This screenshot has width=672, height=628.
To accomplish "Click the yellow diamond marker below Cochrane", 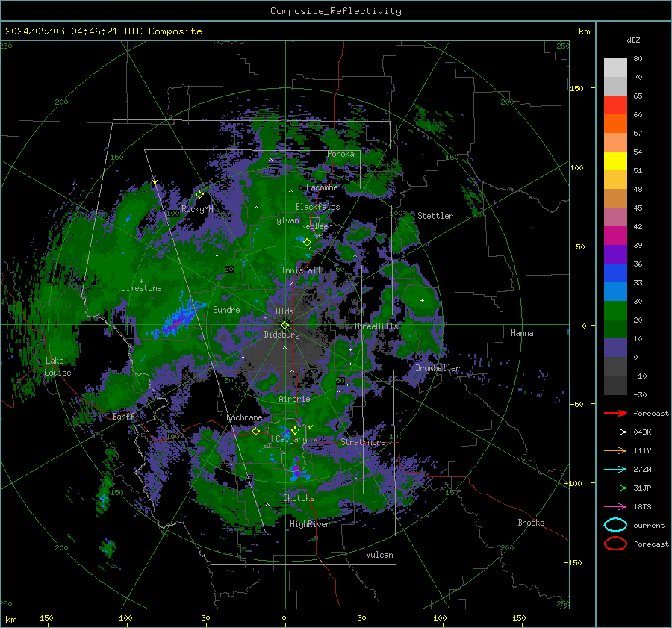I will 255,432.
